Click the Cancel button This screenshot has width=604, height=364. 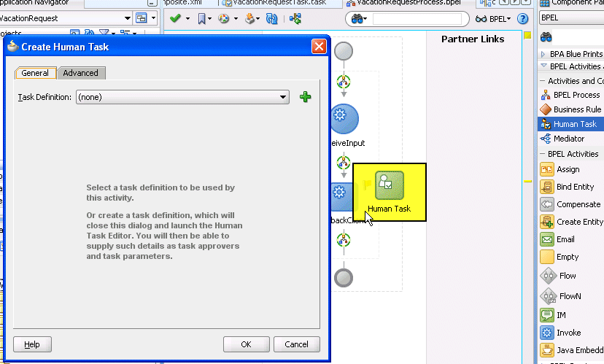296,344
